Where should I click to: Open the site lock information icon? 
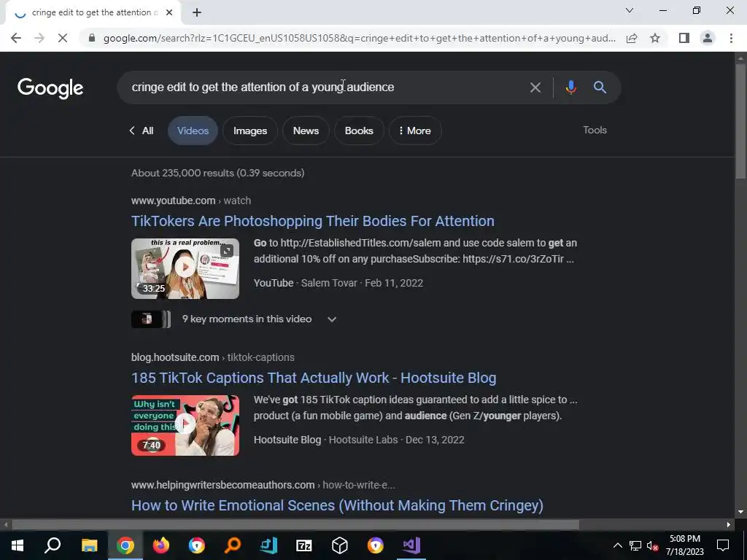click(x=91, y=38)
